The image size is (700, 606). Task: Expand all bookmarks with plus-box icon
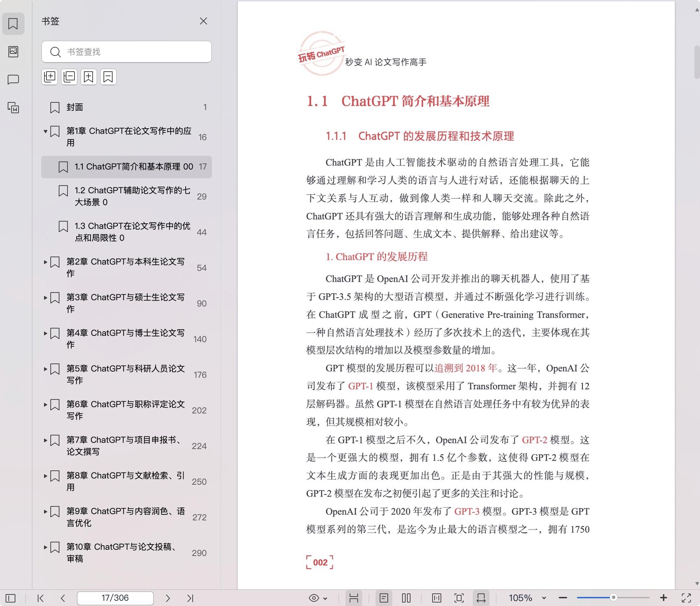[50, 77]
